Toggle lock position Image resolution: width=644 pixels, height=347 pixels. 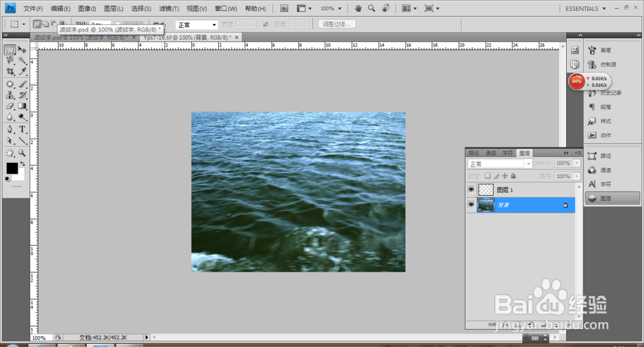[x=505, y=176]
